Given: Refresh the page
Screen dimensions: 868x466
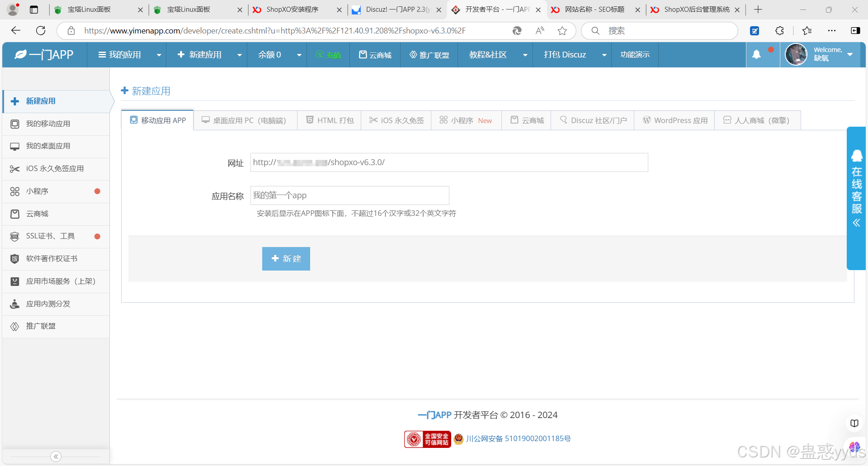Looking at the screenshot, I should (41, 30).
